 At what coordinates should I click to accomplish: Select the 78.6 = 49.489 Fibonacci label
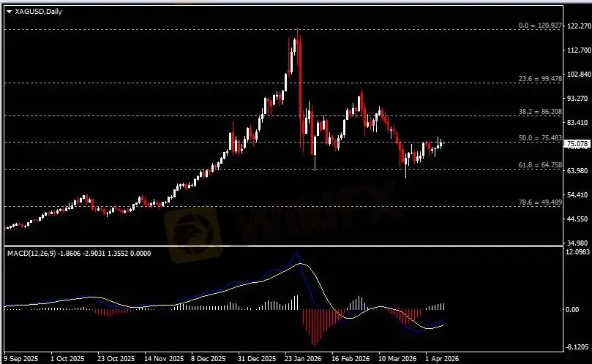coord(540,202)
